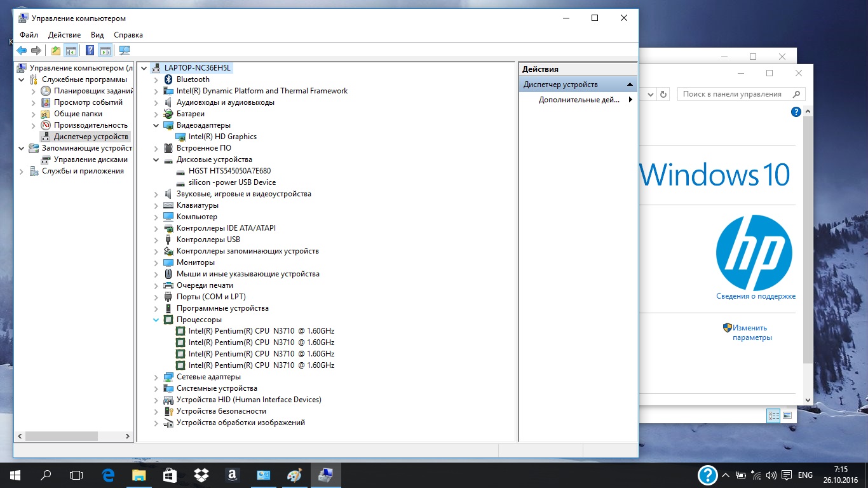Select Диспетчер устройств in the left tree
Viewport: 868px width, 488px height.
point(91,137)
